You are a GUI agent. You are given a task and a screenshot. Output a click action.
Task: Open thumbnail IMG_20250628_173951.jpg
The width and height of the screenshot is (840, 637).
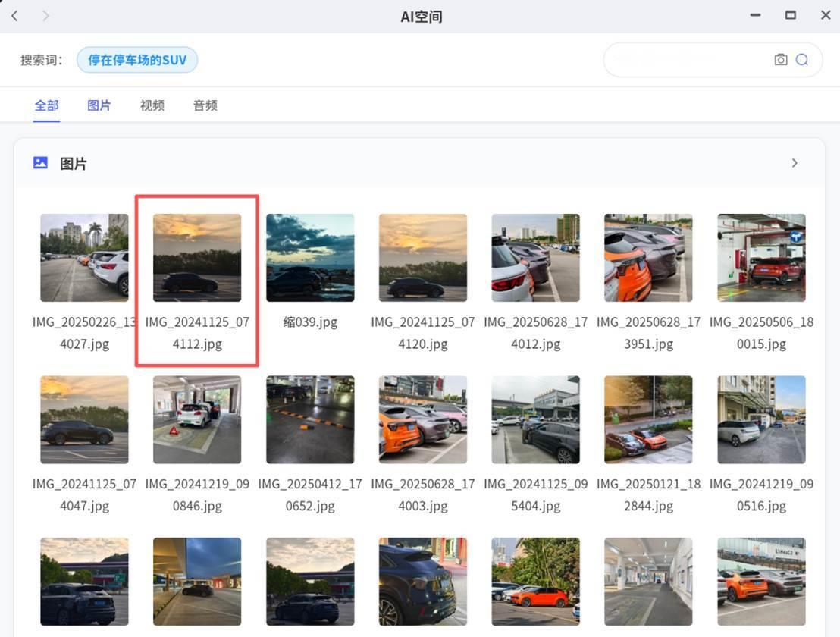(x=648, y=258)
